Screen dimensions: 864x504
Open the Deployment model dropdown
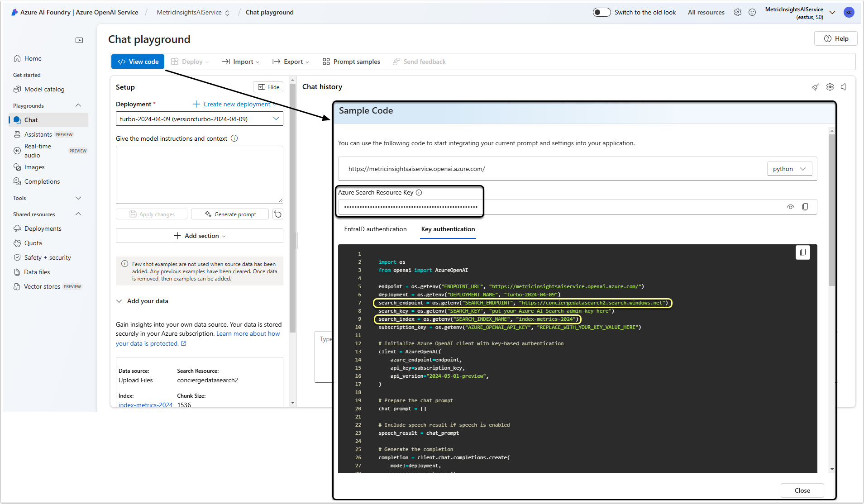point(199,119)
